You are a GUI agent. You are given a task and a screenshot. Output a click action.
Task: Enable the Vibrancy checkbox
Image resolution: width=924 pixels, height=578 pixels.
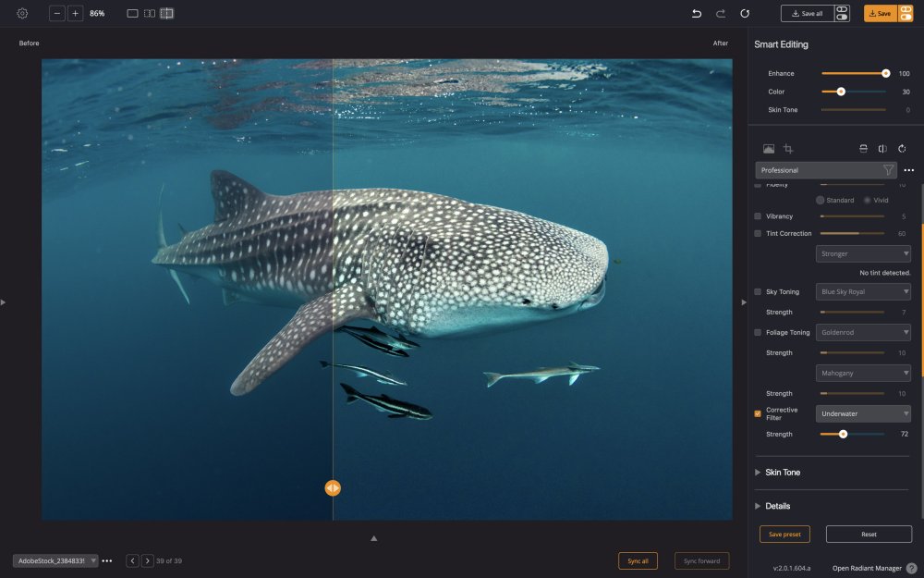tap(758, 216)
